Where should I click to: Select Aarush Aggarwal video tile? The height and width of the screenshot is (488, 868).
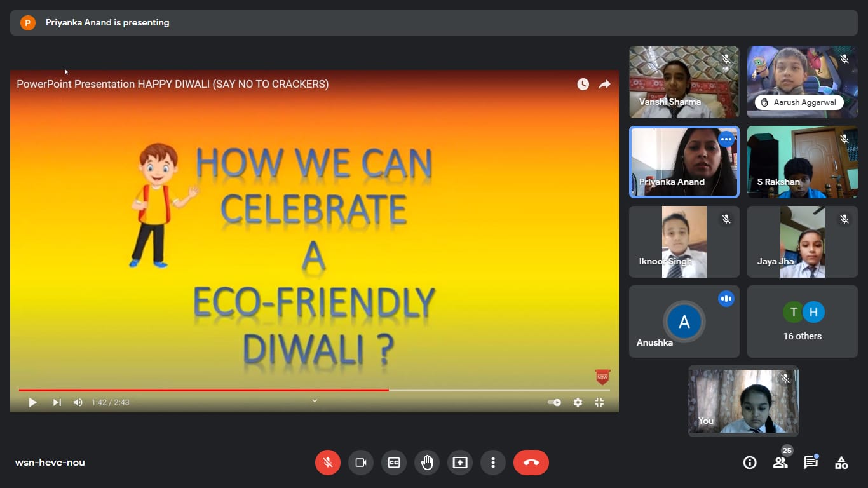tap(803, 82)
